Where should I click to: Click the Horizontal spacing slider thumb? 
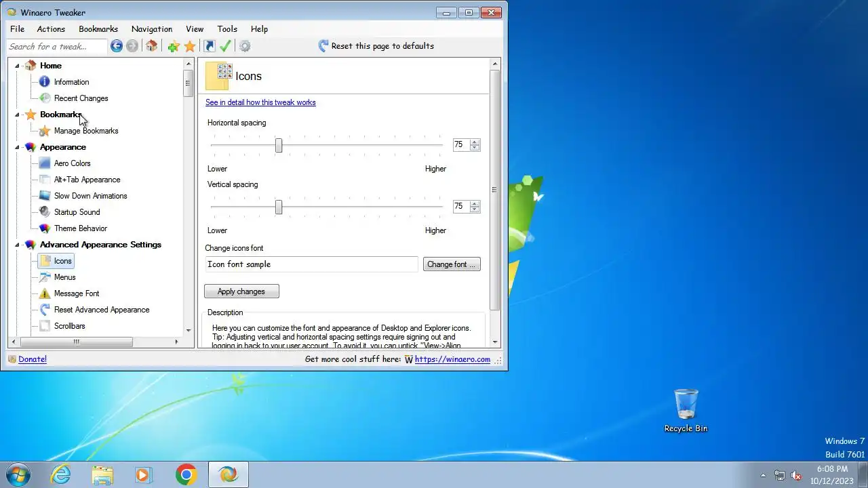coord(279,145)
